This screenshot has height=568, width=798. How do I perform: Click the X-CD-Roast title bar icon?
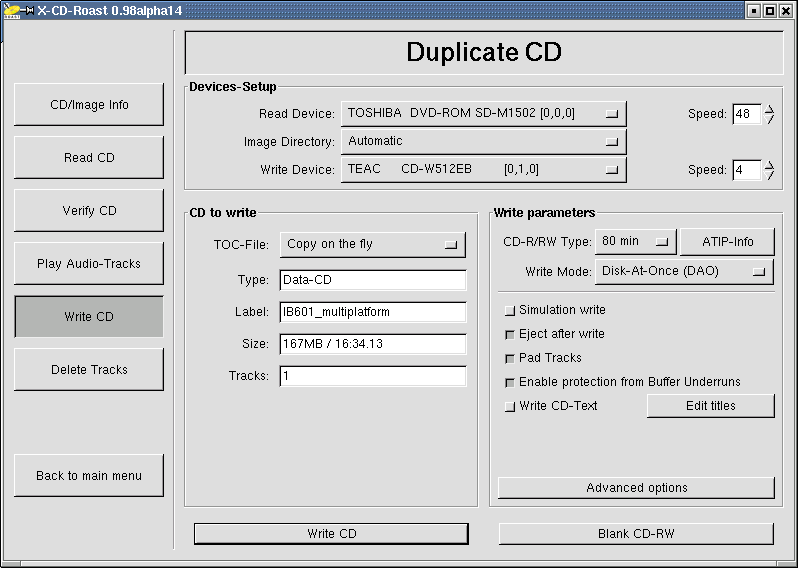click(x=13, y=10)
